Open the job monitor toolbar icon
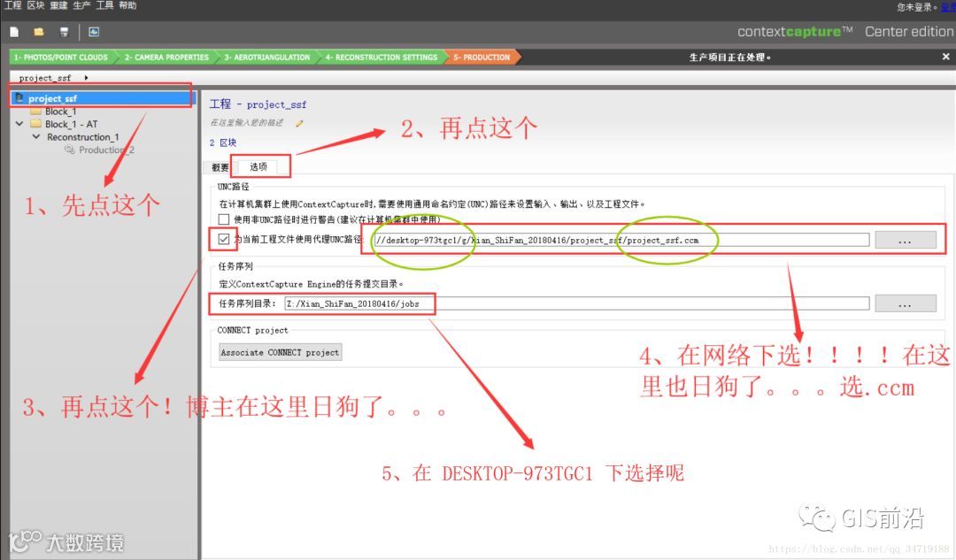The height and width of the screenshot is (560, 956). (94, 32)
